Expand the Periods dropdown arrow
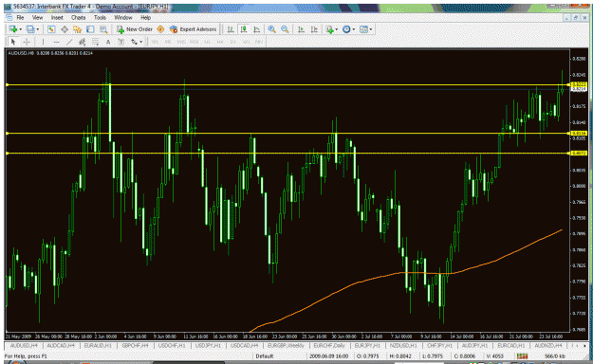 coord(354,29)
